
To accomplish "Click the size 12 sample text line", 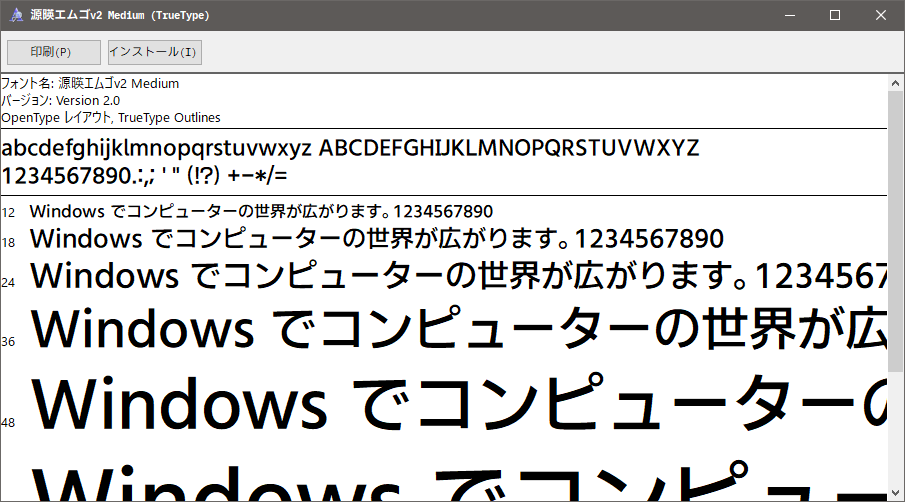I will [261, 211].
